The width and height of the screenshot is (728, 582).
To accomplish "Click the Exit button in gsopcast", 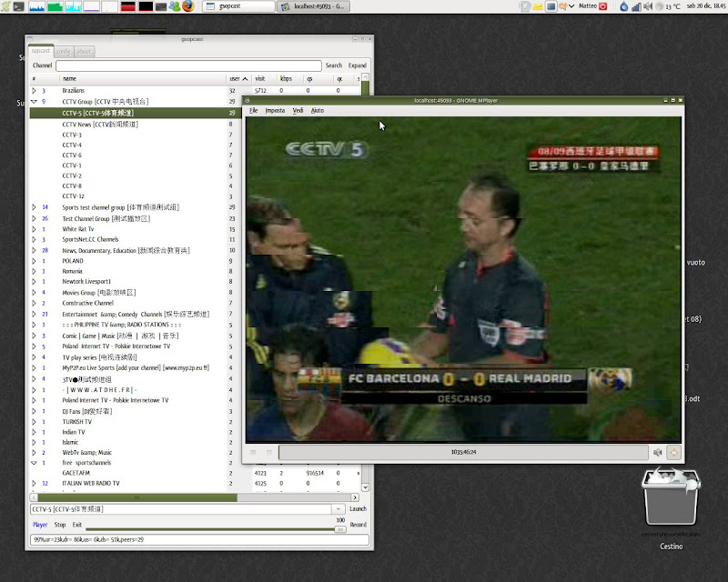I will tap(77, 525).
